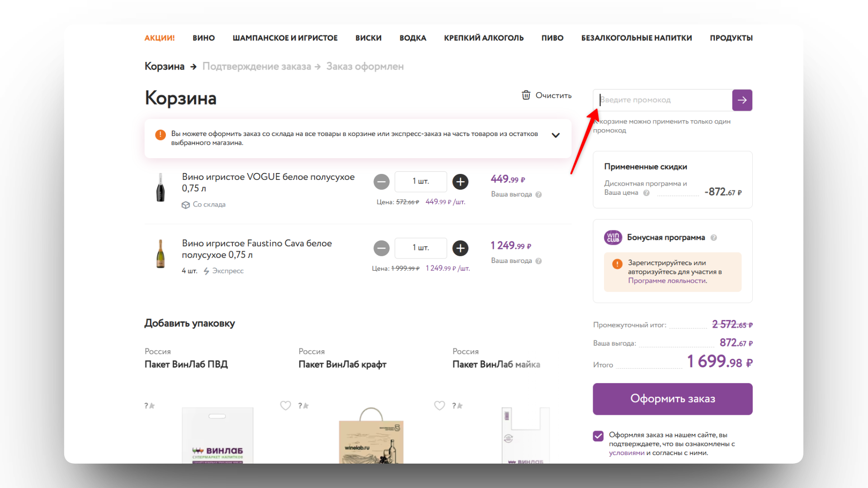Open the условиями terms link
The height and width of the screenshot is (488, 868).
(x=626, y=453)
